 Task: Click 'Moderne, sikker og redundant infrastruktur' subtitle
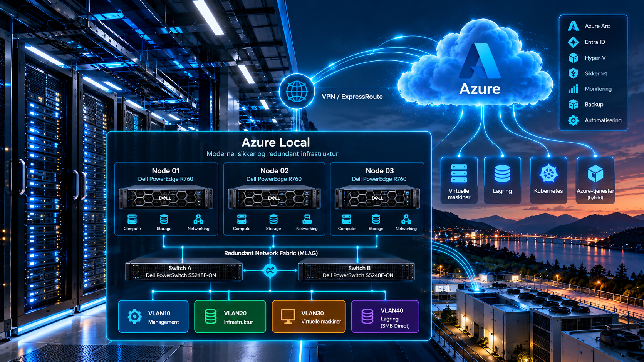(272, 154)
